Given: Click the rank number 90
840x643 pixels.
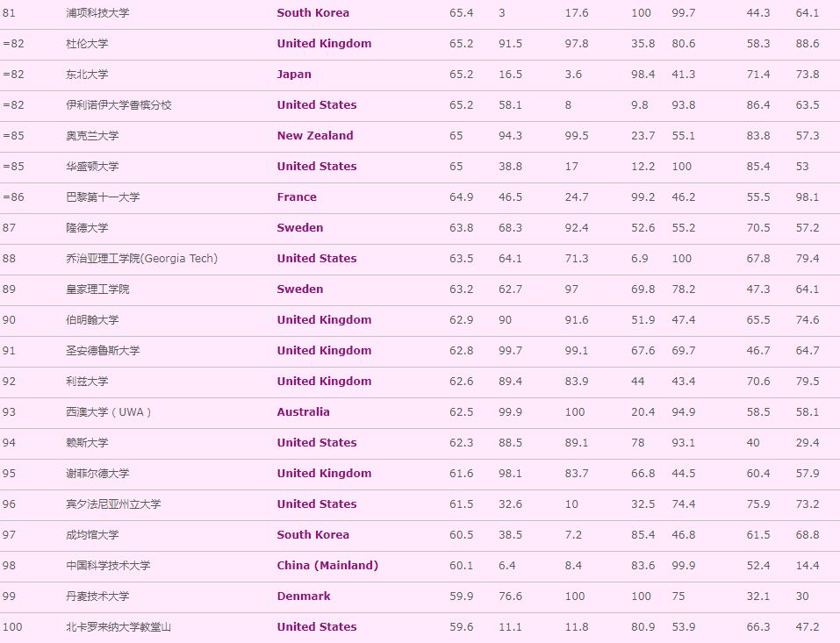Looking at the screenshot, I should click(x=9, y=319).
